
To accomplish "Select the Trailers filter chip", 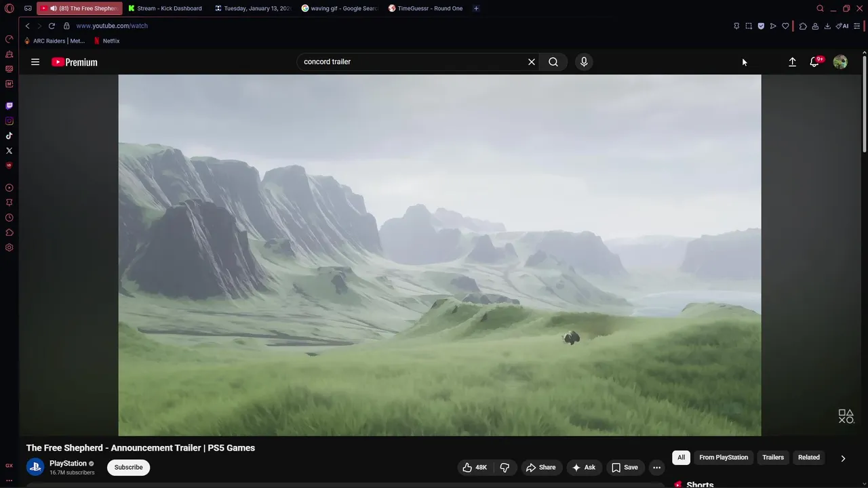I will 773,457.
